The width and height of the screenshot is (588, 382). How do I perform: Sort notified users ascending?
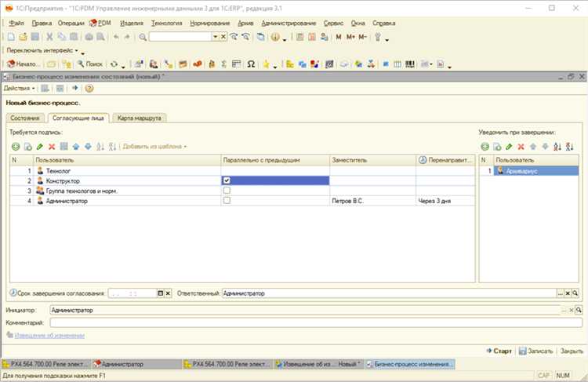tap(557, 147)
